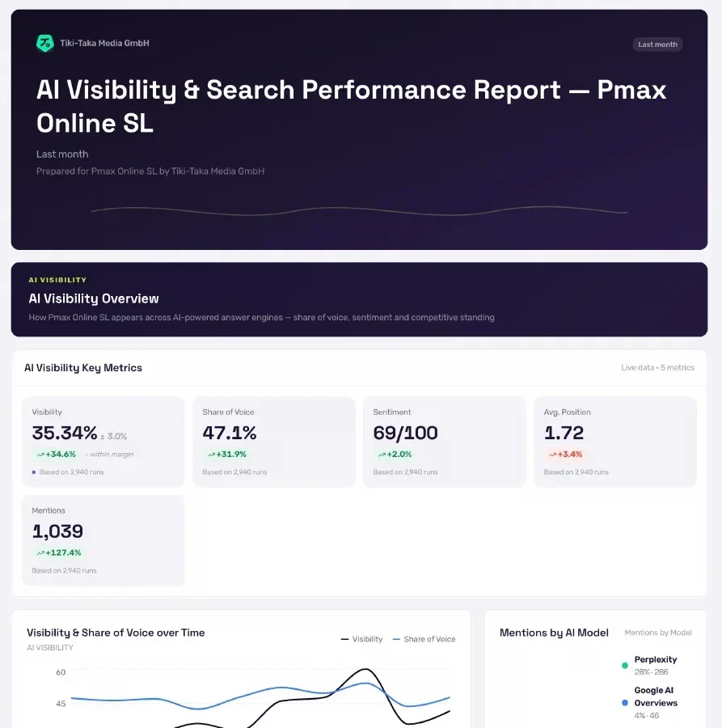Click the 35.34% Visibility value
The height and width of the screenshot is (728, 722).
pos(65,433)
